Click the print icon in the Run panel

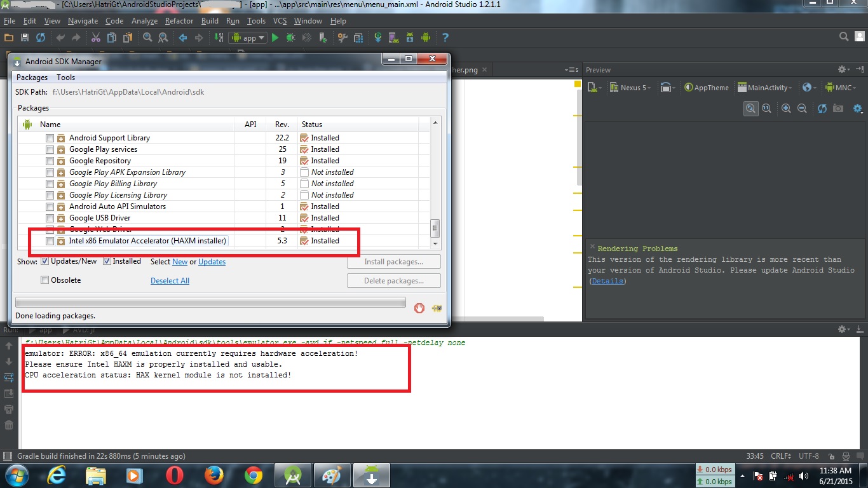pos(9,409)
